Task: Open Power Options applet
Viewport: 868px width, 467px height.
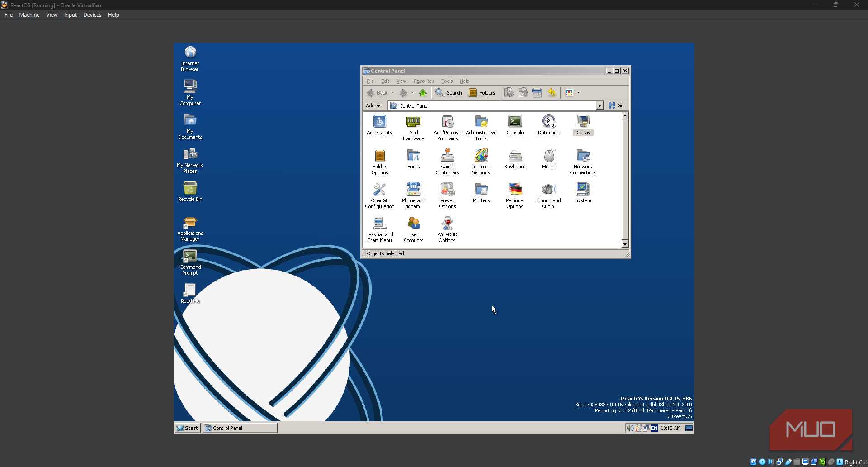Action: (447, 196)
